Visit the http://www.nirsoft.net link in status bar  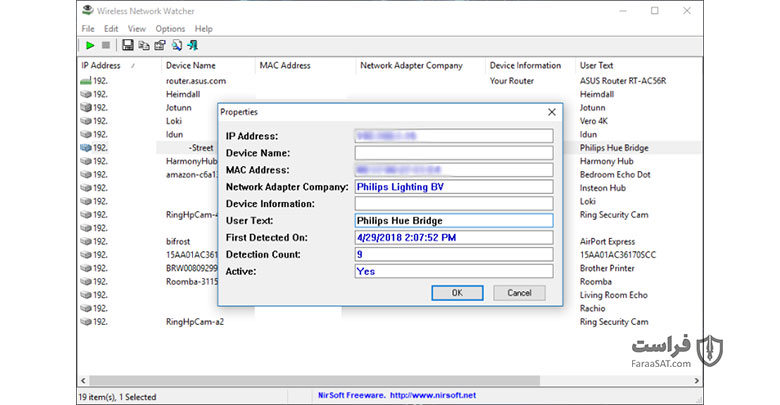[433, 396]
